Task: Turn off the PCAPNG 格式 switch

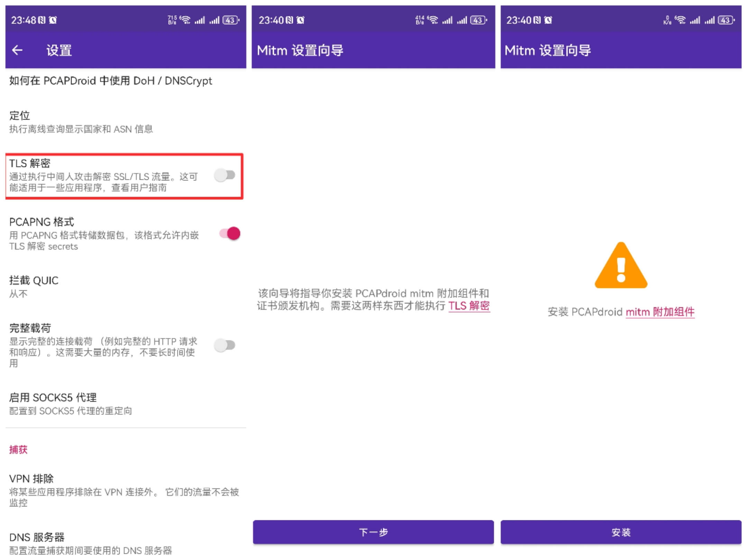Action: 230,234
